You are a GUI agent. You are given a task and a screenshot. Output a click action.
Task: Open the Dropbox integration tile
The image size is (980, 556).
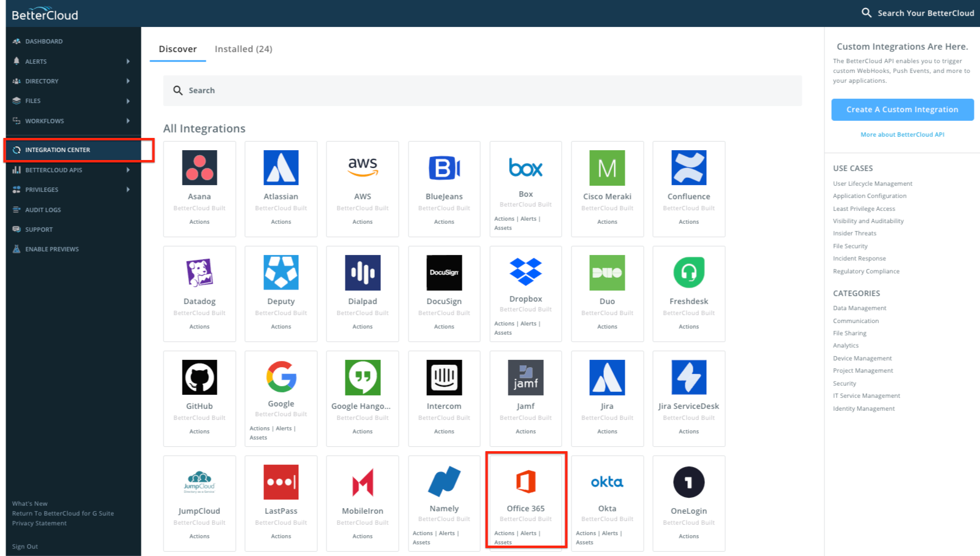[x=526, y=288]
